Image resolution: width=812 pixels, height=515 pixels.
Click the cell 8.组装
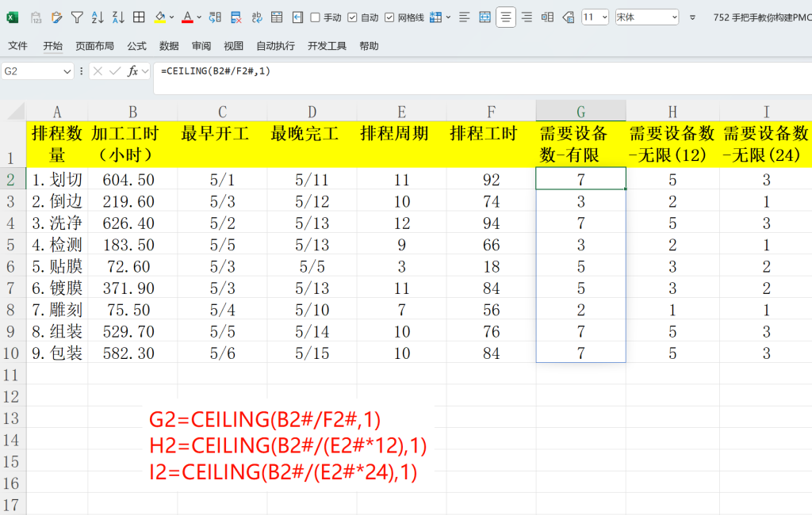point(57,331)
